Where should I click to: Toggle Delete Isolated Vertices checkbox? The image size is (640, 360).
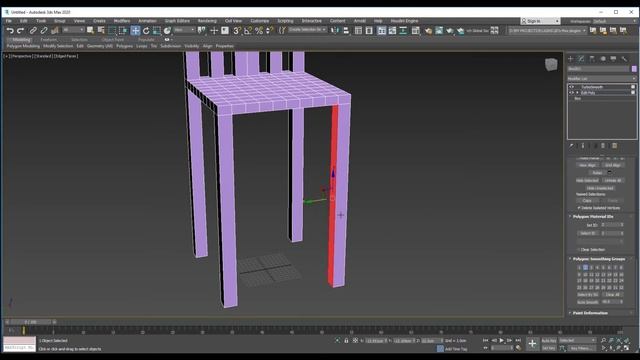(x=579, y=208)
